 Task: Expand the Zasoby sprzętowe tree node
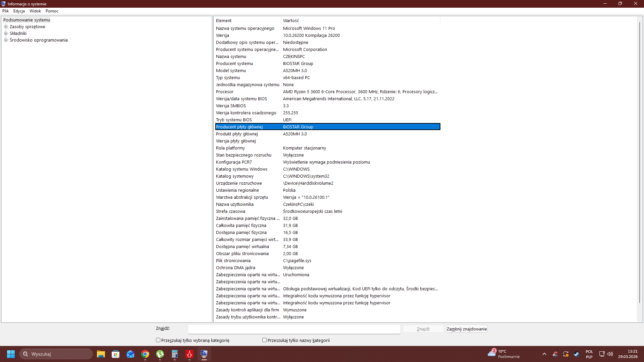point(6,27)
